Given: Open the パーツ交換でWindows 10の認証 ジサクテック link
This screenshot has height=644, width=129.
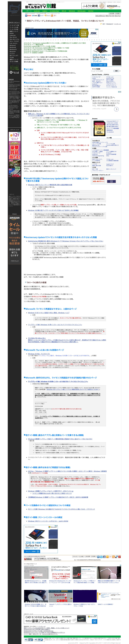Looking at the screenshot, I should [x=61, y=509].
